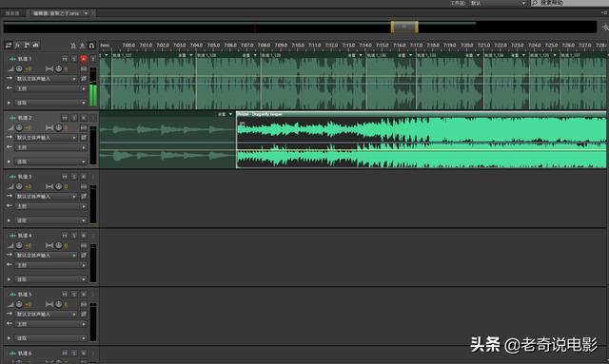
Task: Open the workspace dropdown showing 默认
Action: [x=499, y=3]
